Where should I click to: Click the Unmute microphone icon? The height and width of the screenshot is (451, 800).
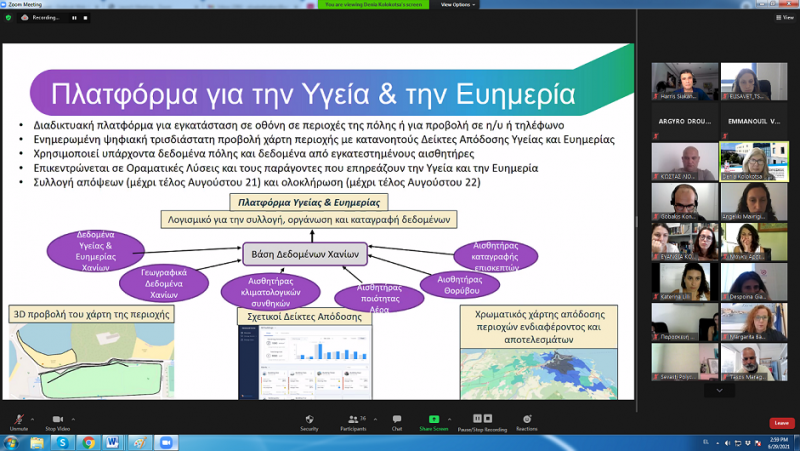click(x=18, y=419)
